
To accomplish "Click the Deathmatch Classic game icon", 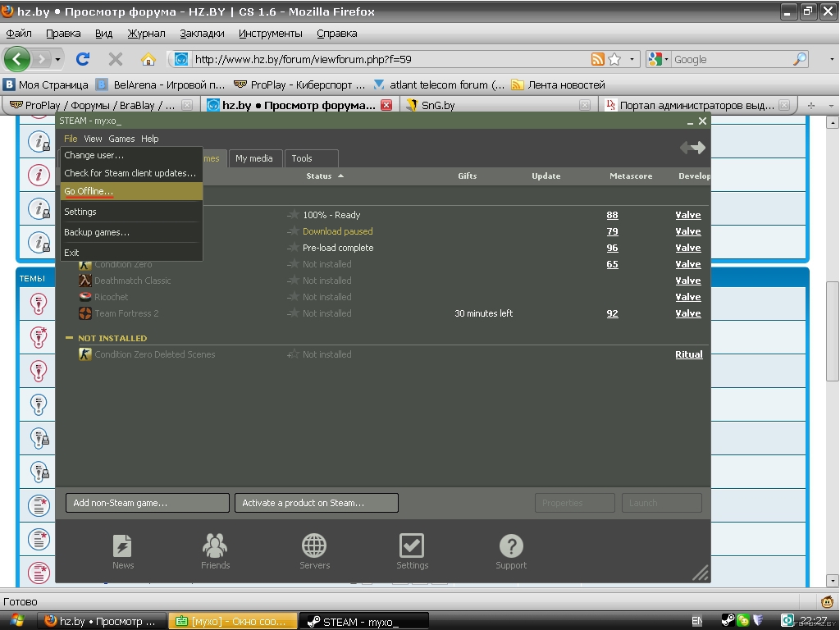I will click(x=85, y=281).
